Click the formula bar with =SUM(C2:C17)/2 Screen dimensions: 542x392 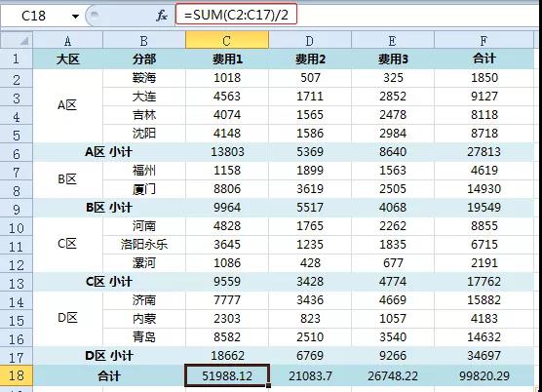pos(237,15)
